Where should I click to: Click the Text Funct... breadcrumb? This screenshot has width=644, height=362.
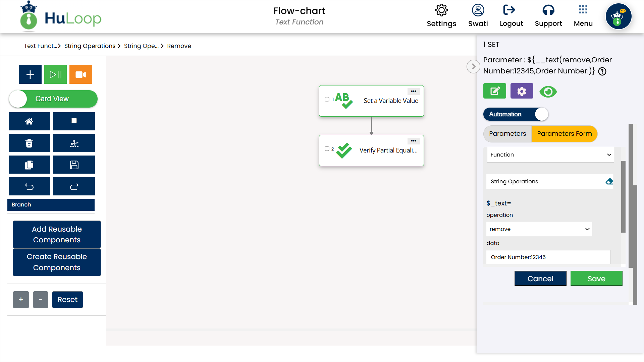click(x=40, y=46)
